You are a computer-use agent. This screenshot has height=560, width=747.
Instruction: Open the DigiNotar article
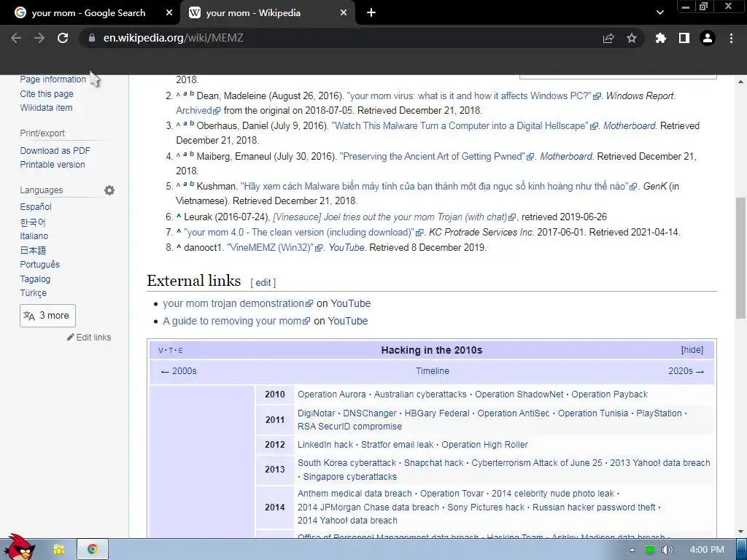(317, 413)
